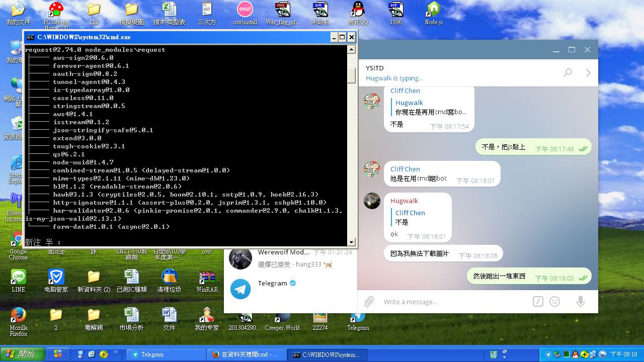The width and height of the screenshot is (644, 362).
Task: Open chat info panel chevron arrow
Action: point(588,73)
